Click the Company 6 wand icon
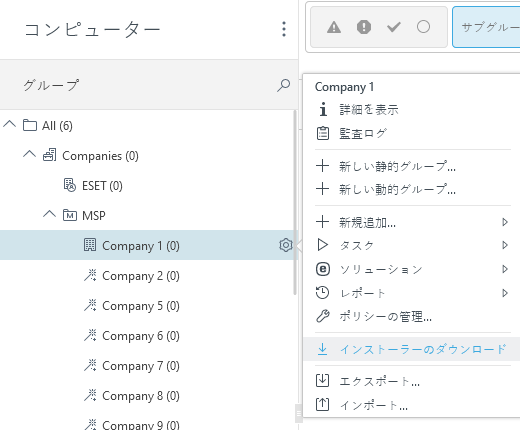The image size is (520, 430). coord(90,335)
